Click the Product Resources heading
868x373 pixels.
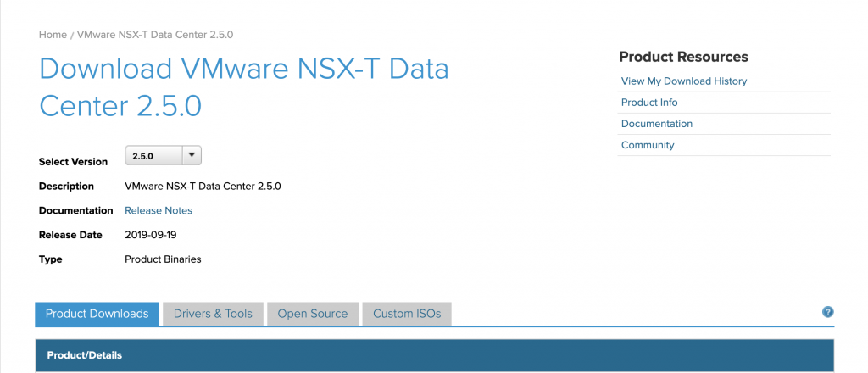(684, 57)
